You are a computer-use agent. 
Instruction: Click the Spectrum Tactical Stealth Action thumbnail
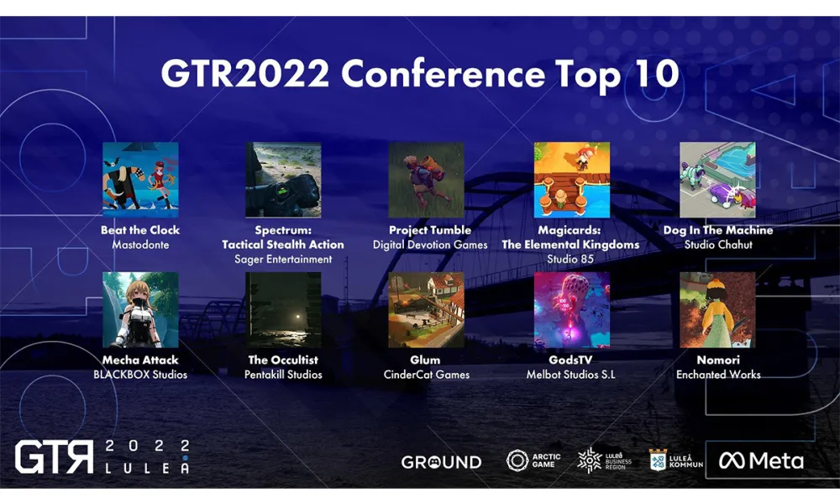283,180
